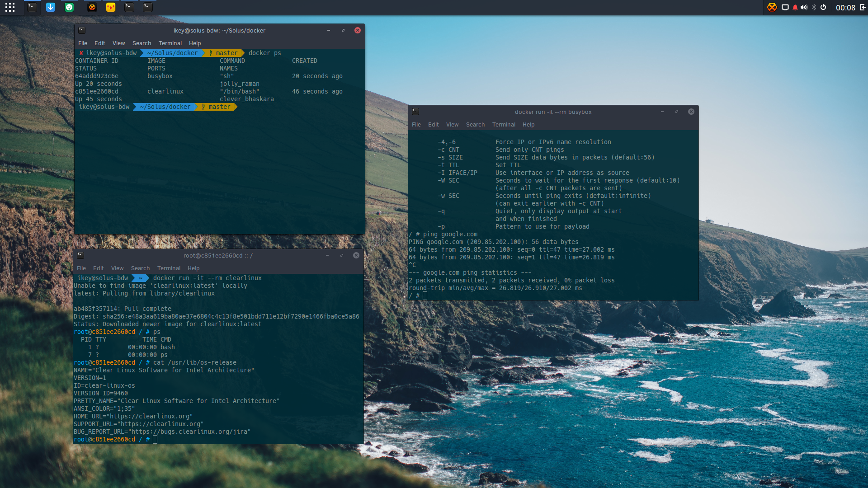The width and height of the screenshot is (868, 488).
Task: Maximize the root@c851ee2660cd terminal window
Action: (342, 256)
